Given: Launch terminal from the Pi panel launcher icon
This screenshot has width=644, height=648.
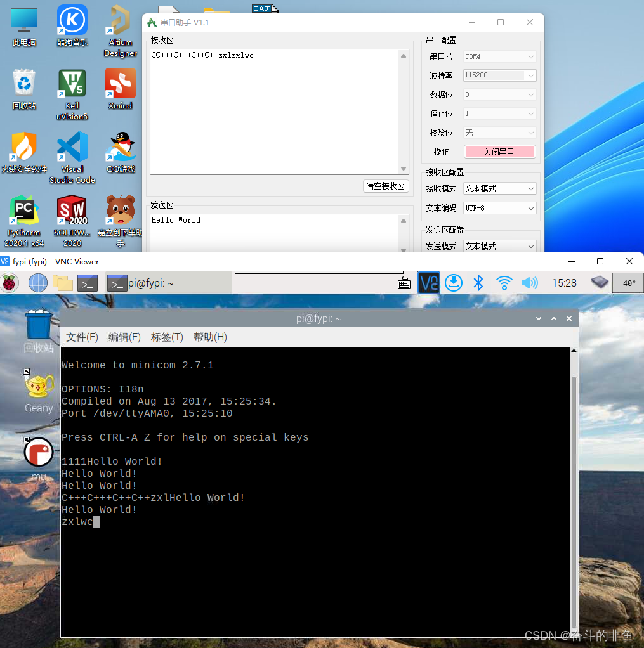Looking at the screenshot, I should pos(88,283).
